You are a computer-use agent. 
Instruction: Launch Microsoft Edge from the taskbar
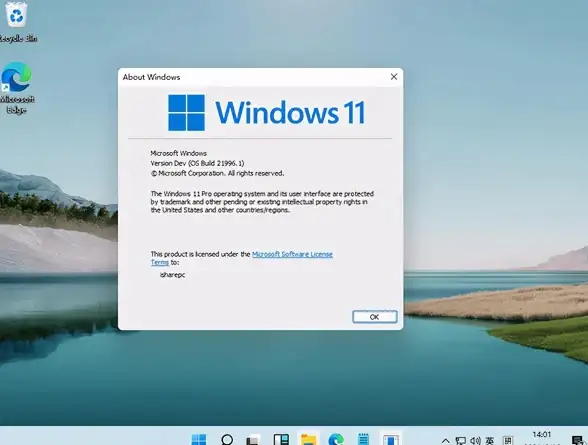(336, 439)
